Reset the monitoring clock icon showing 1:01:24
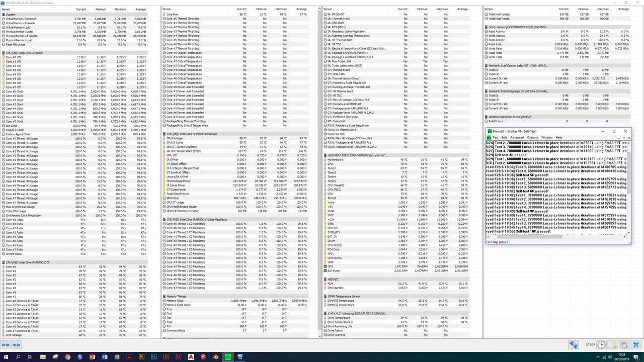 pyautogui.click(x=601, y=345)
